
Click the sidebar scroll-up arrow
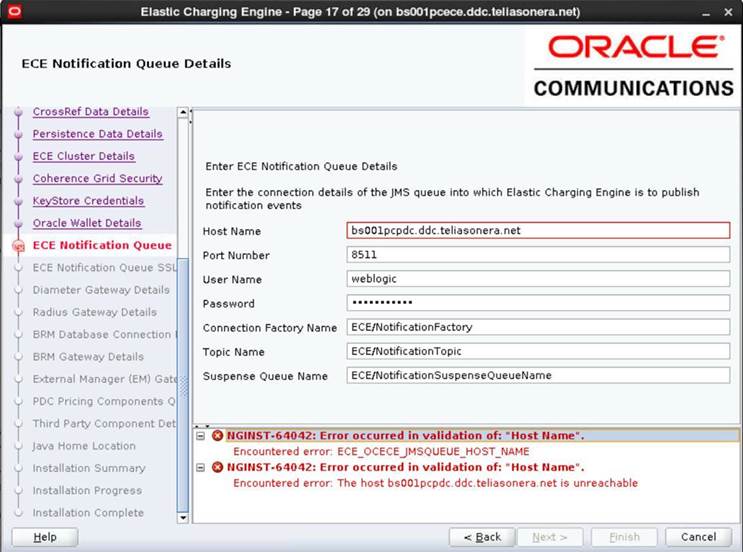[183, 113]
